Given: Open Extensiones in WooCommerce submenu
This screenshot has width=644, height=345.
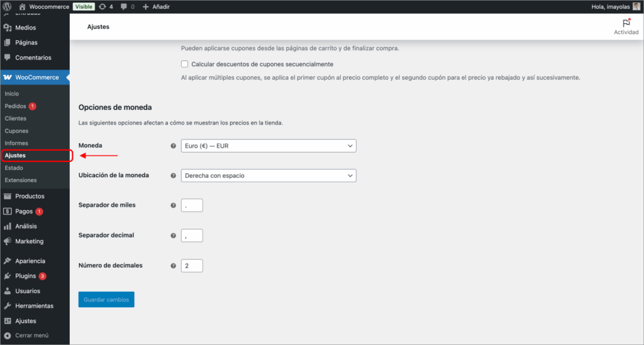Looking at the screenshot, I should point(21,180).
